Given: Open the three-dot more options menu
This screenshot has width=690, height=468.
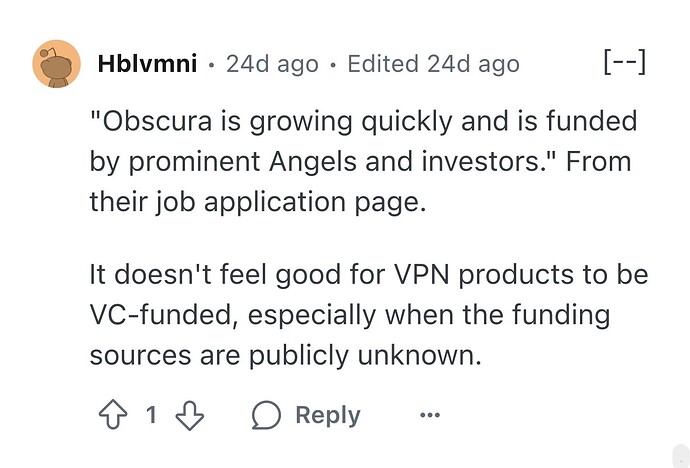Looking at the screenshot, I should (429, 416).
